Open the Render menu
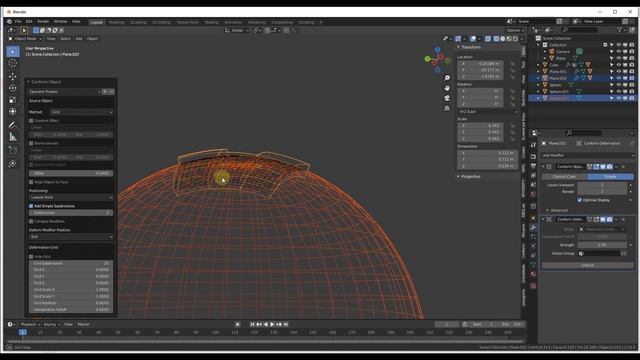This screenshot has height=360, width=640. [43, 22]
